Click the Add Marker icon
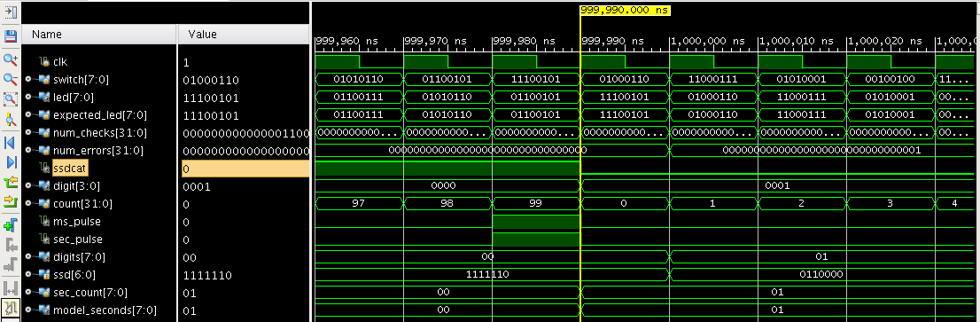980x322 pixels. (x=10, y=225)
